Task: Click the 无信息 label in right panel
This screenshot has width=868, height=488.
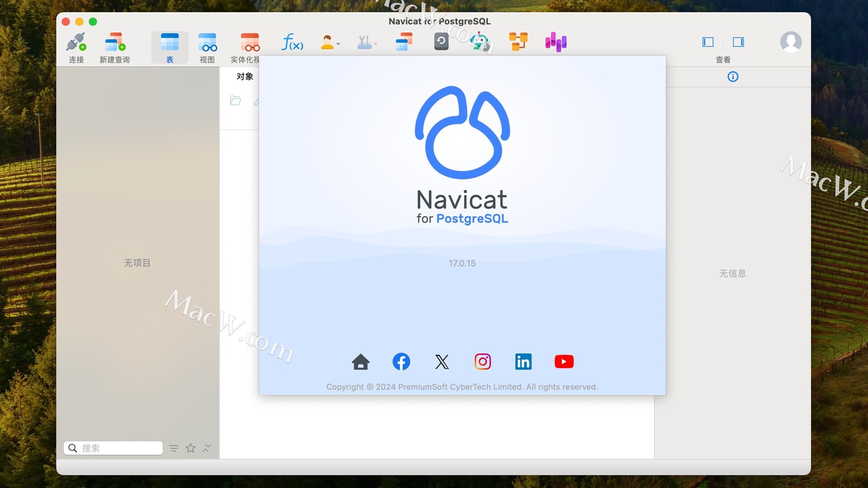Action: 732,273
